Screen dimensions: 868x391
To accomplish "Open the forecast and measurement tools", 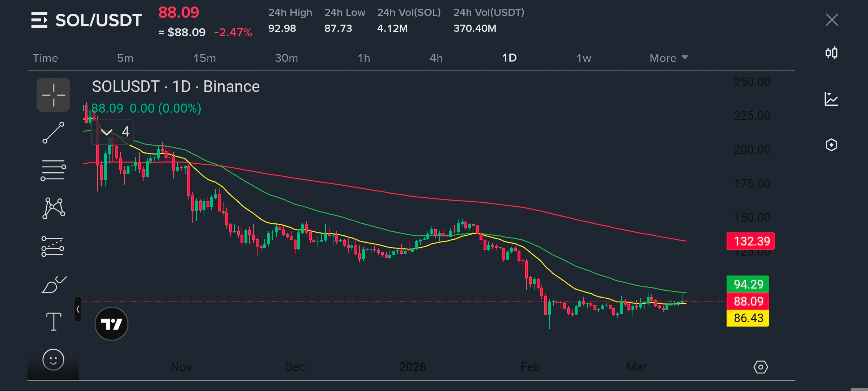I will coord(53,247).
